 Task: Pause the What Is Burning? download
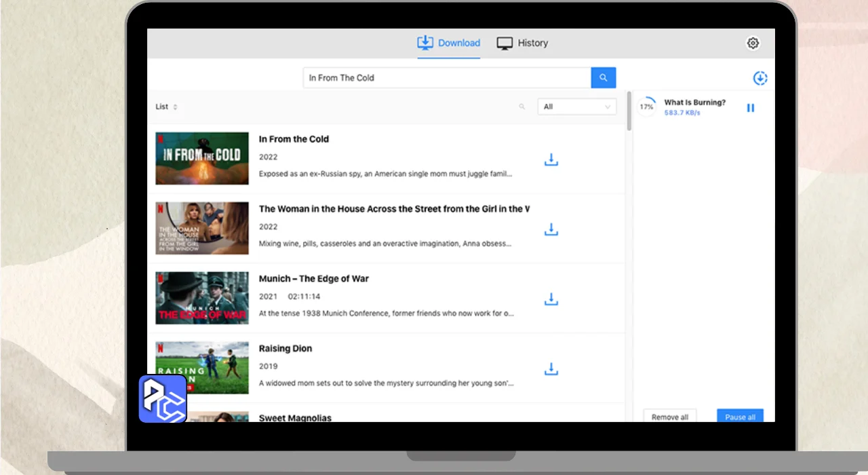(x=751, y=108)
